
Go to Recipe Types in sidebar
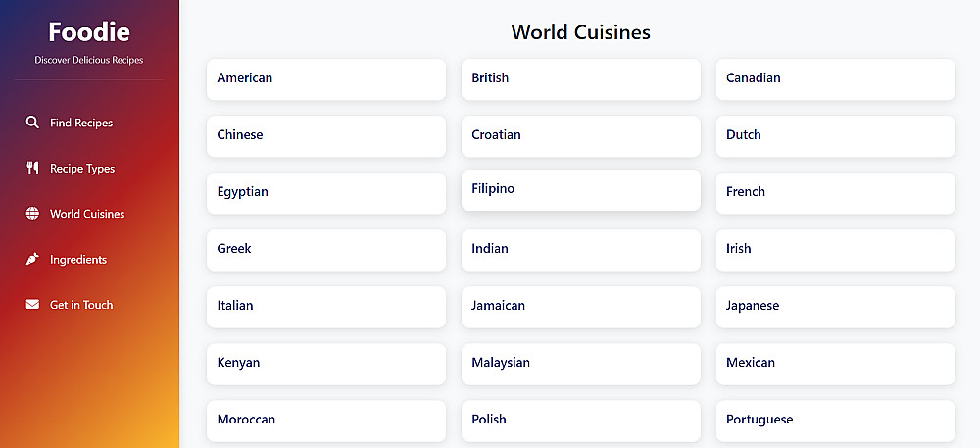(x=82, y=169)
